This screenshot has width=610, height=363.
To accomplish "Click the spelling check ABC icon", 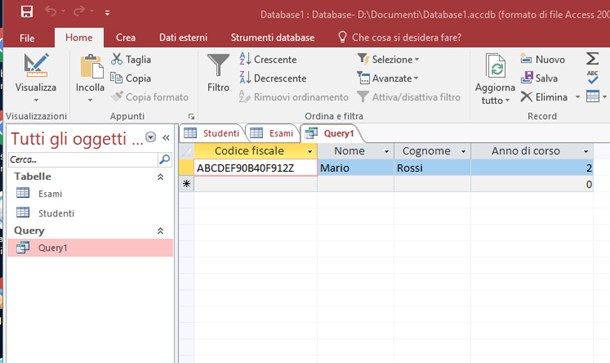I will 592,77.
